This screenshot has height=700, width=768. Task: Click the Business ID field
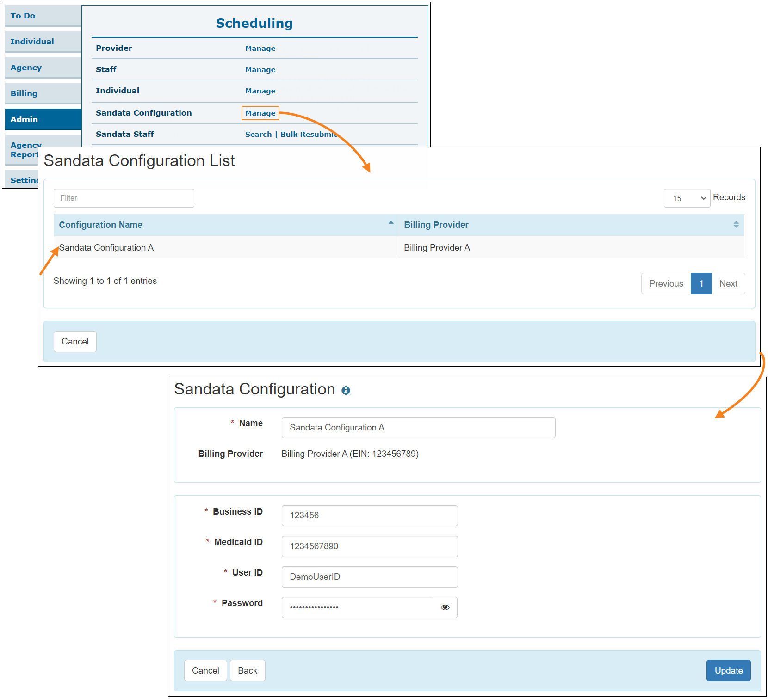370,516
